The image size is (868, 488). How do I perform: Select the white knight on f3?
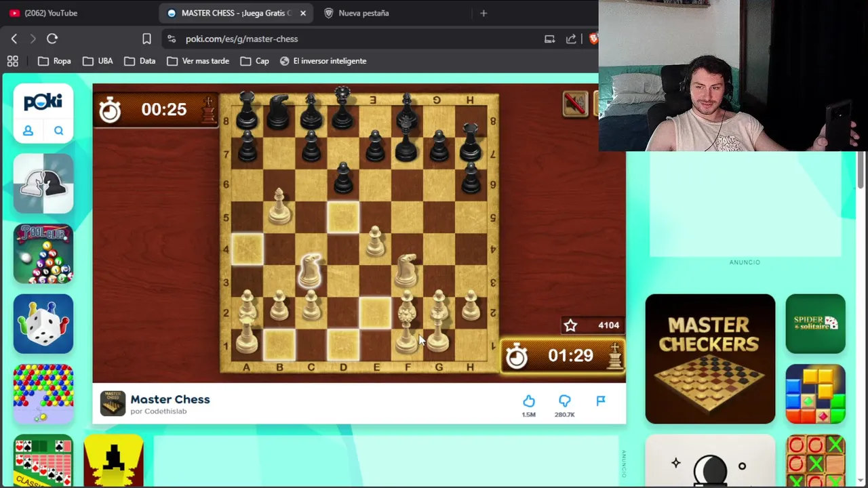(x=408, y=271)
